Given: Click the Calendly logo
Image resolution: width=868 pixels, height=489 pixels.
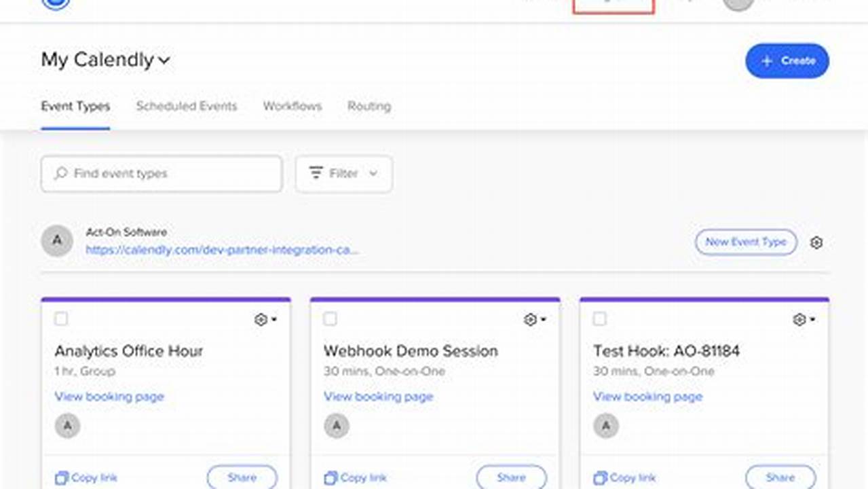Looking at the screenshot, I should [54, 3].
